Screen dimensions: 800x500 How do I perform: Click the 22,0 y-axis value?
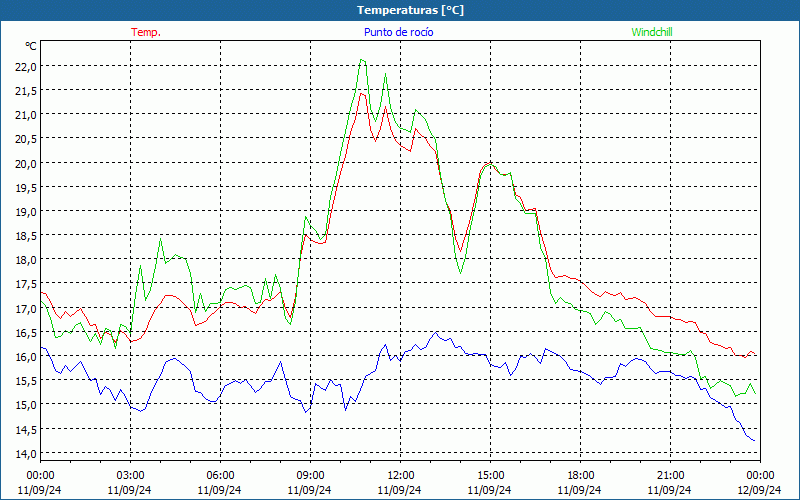click(x=27, y=66)
